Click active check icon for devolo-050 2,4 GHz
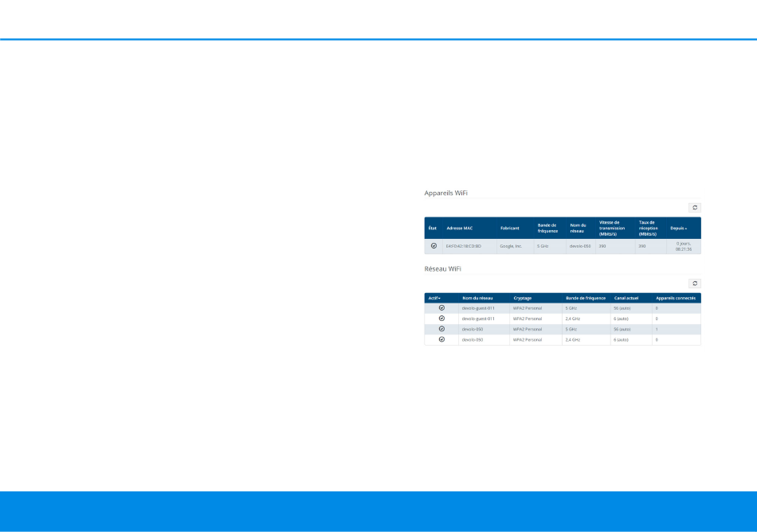The height and width of the screenshot is (532, 757). 441,339
